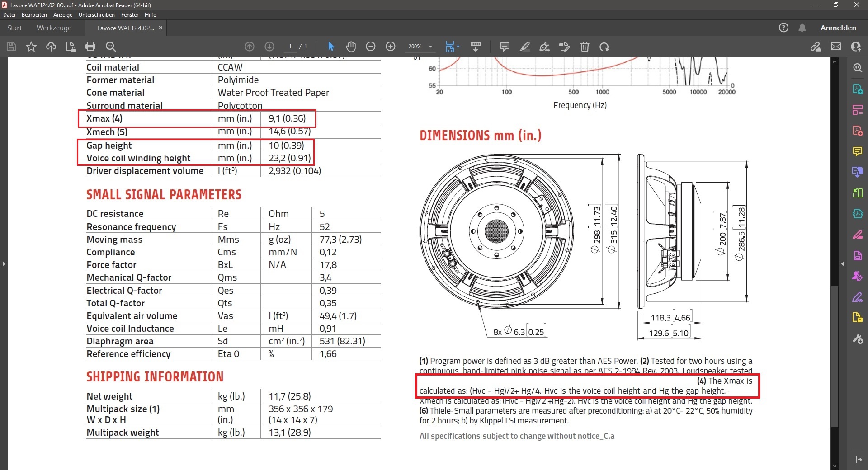Click the Print file icon

(x=90, y=47)
